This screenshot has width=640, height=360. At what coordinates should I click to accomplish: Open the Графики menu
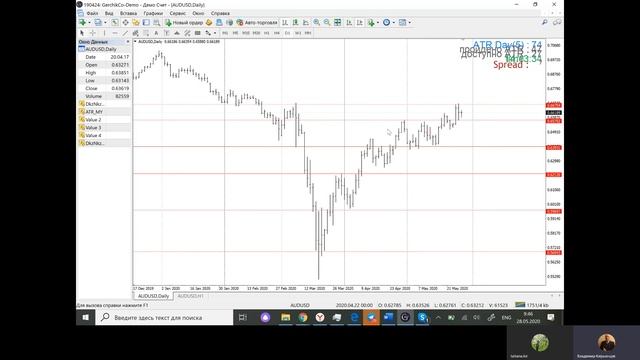153,13
